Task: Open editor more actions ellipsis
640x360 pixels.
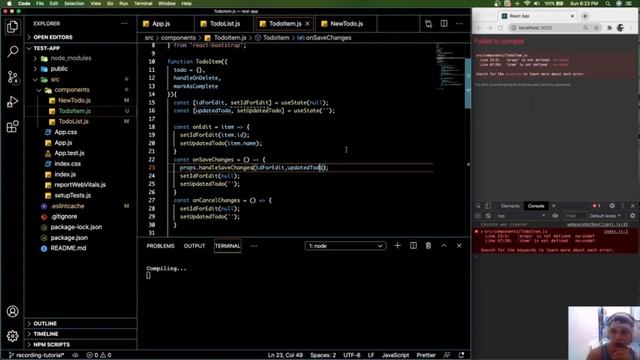Action: coord(460,24)
